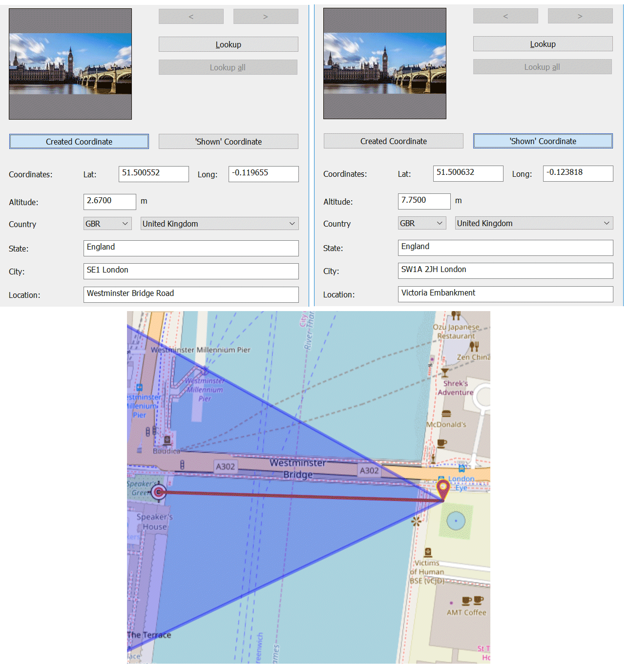Open GBR country code dropdown in Victoria Embankment panel
The image size is (630, 672).
(423, 223)
